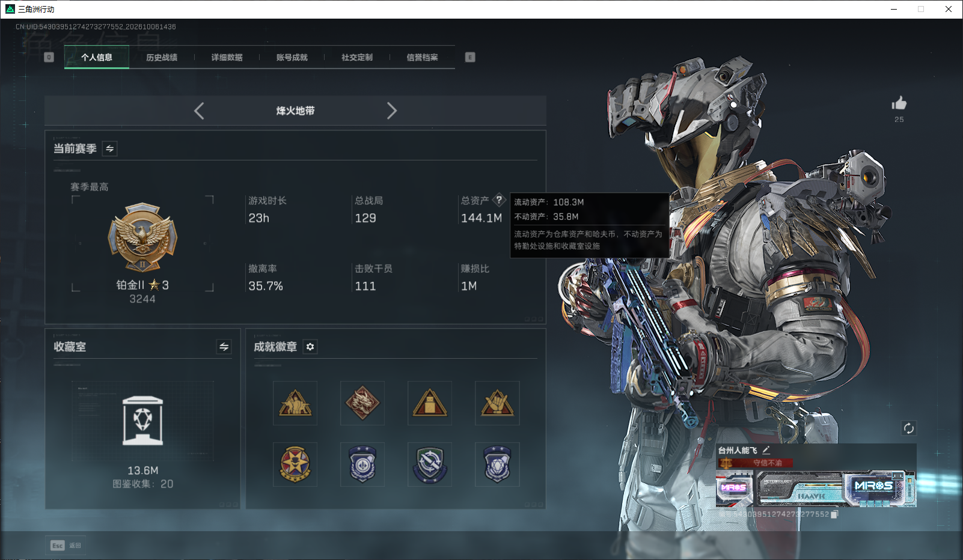
Task: Select the gold triangle USB drive badge
Action: click(x=430, y=403)
